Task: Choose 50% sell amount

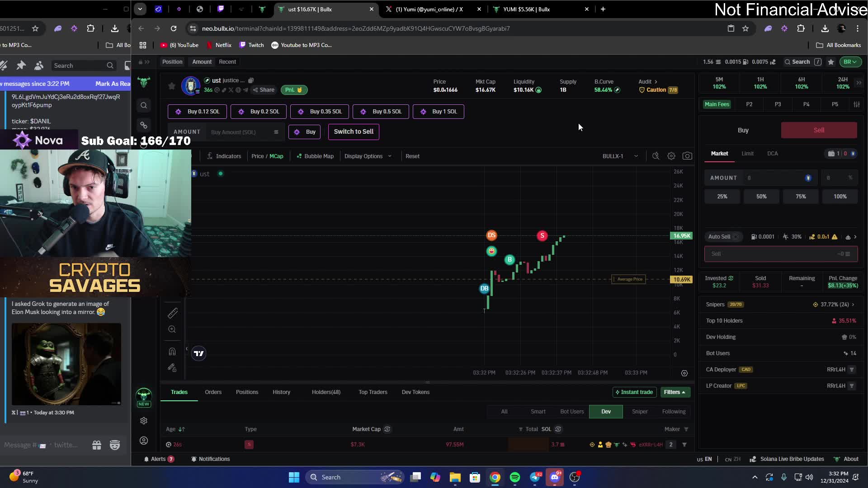Action: point(761,197)
